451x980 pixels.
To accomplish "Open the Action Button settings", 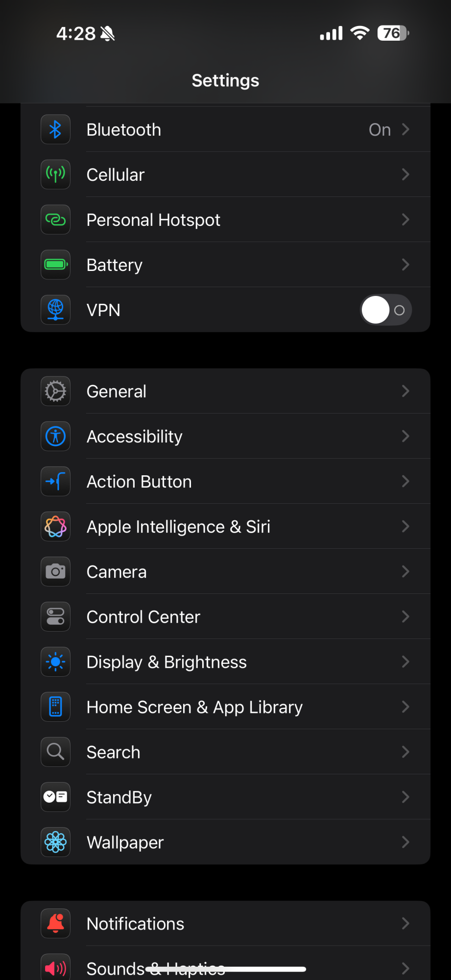I will 225,481.
